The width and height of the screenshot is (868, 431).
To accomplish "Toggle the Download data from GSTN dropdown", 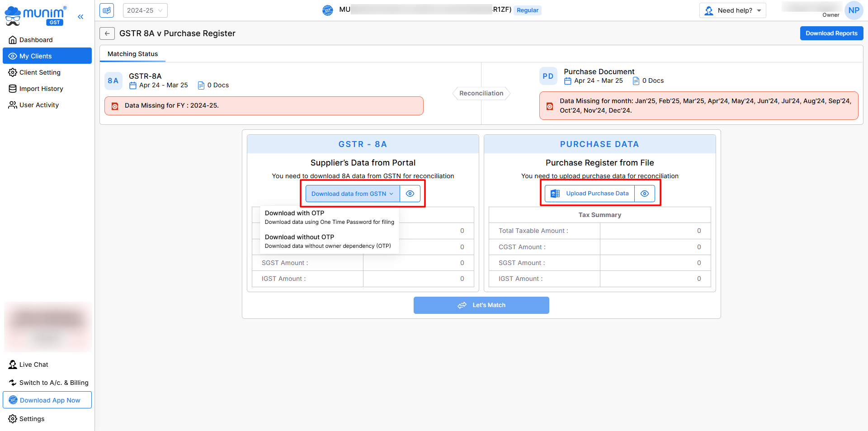I will [353, 194].
